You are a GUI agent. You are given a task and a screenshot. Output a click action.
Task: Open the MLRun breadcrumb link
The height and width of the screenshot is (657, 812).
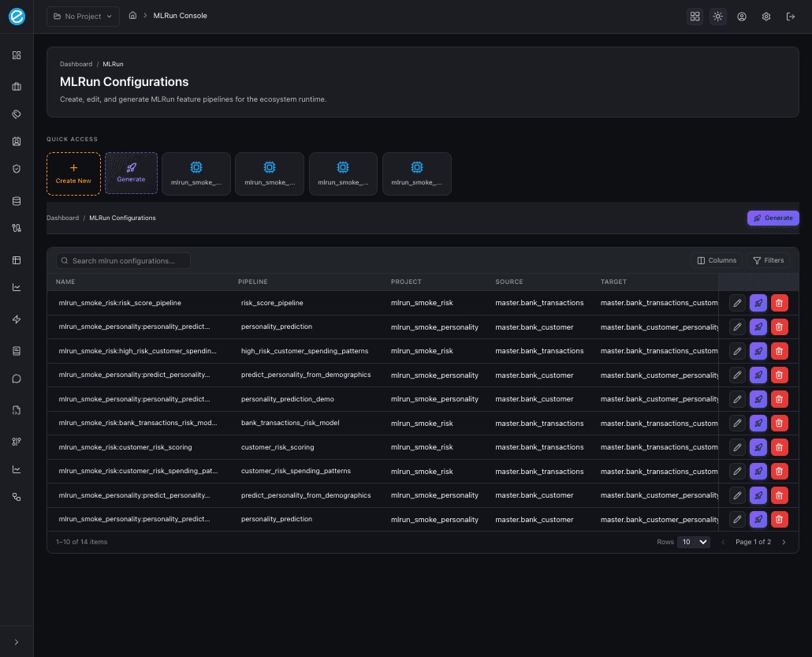click(x=113, y=64)
